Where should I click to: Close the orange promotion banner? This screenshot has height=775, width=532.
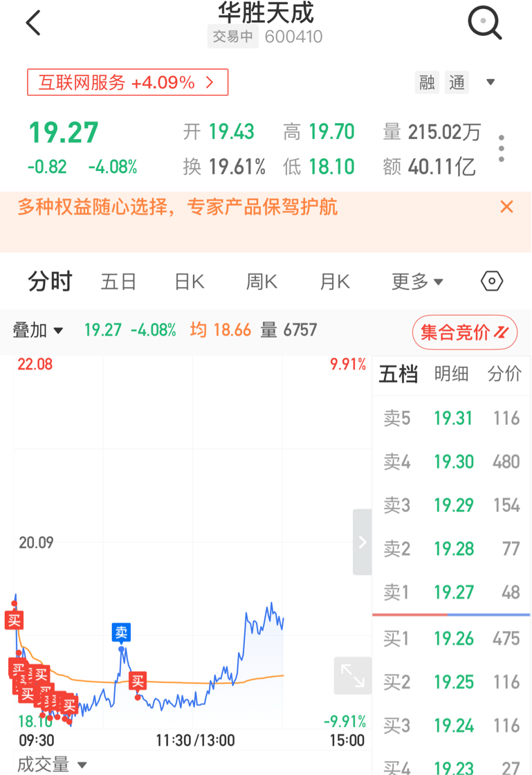(x=507, y=207)
